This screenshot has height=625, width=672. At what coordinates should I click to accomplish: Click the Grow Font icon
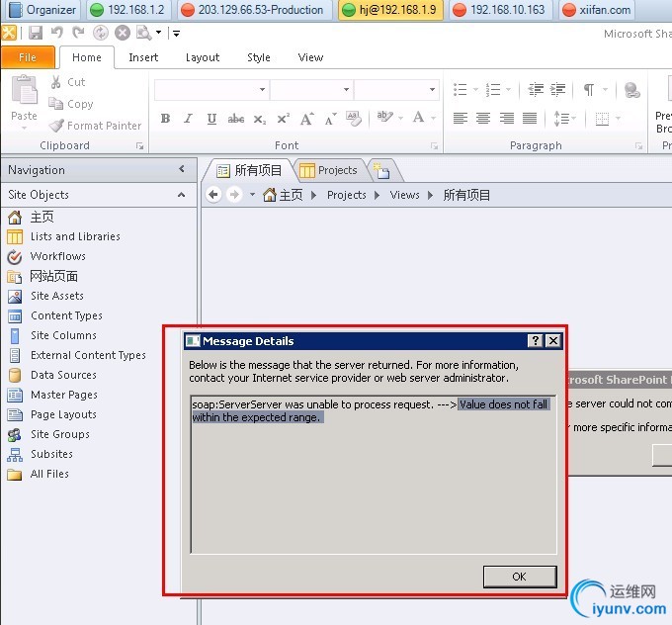click(307, 119)
